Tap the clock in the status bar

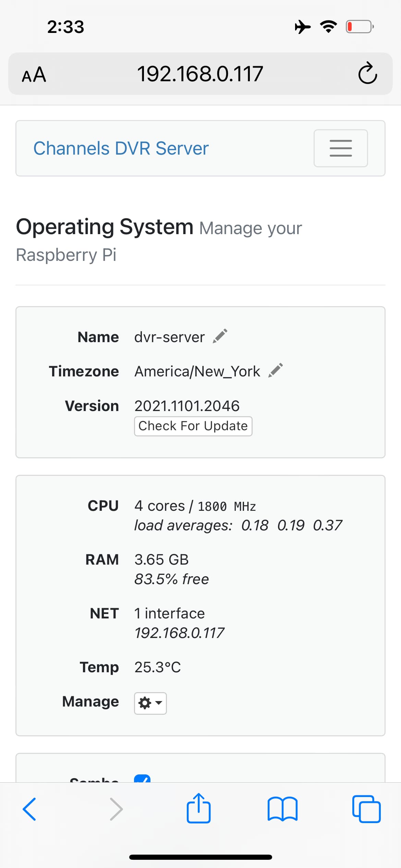click(65, 27)
